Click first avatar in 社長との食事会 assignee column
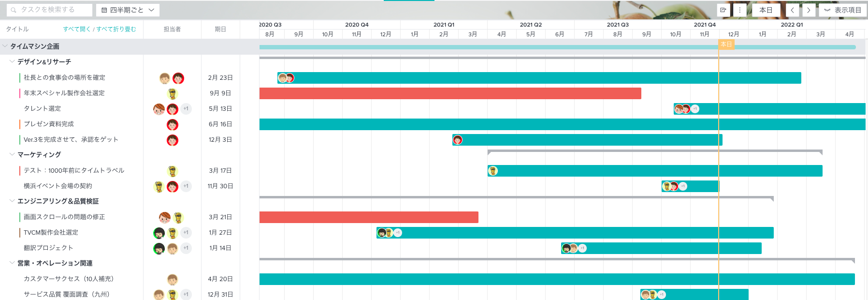This screenshot has width=868, height=300. tap(165, 78)
